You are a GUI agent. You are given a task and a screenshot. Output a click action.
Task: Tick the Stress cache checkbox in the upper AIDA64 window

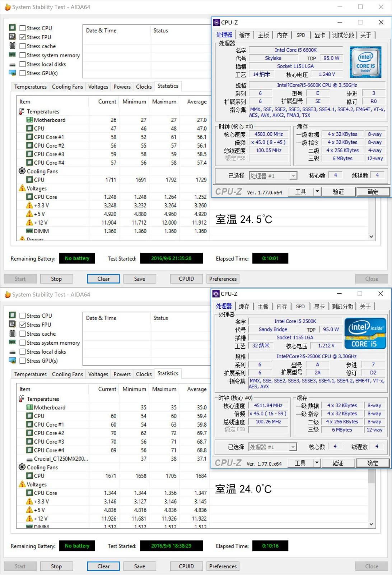coord(23,46)
